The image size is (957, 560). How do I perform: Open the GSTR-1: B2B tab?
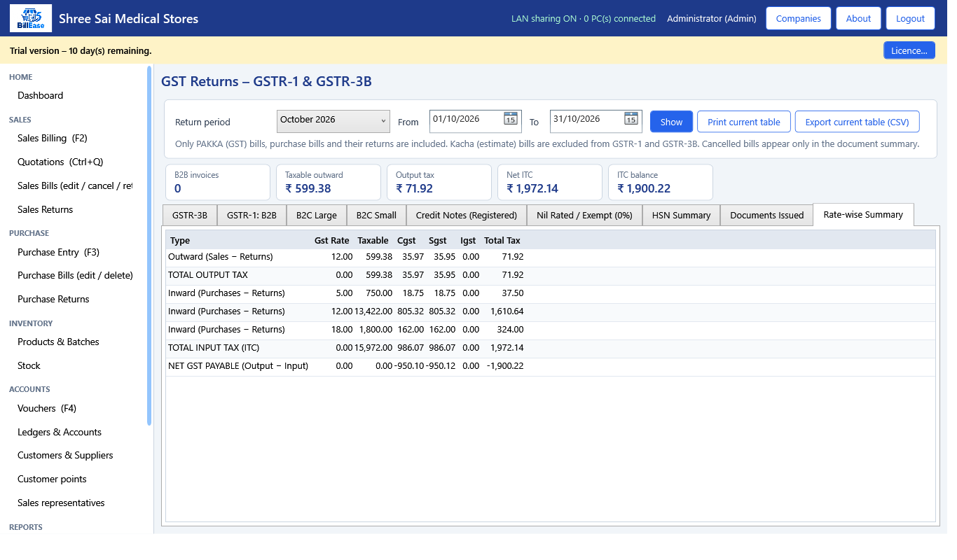coord(252,215)
